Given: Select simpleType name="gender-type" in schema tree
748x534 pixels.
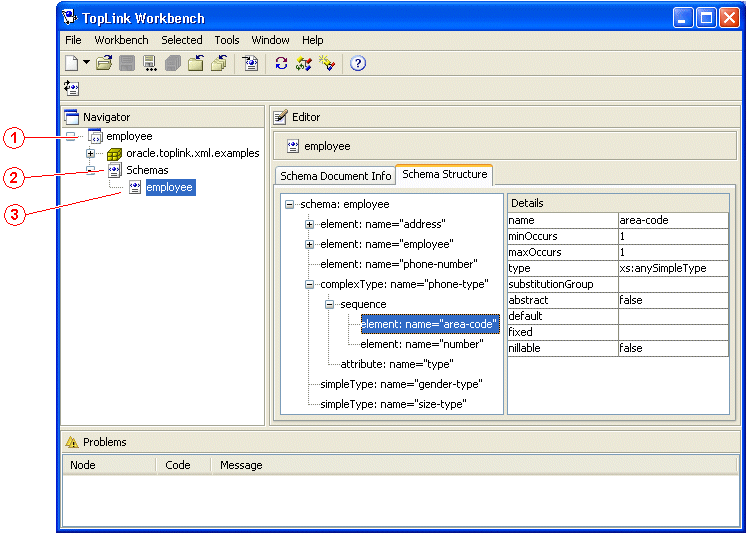Looking at the screenshot, I should coord(401,384).
